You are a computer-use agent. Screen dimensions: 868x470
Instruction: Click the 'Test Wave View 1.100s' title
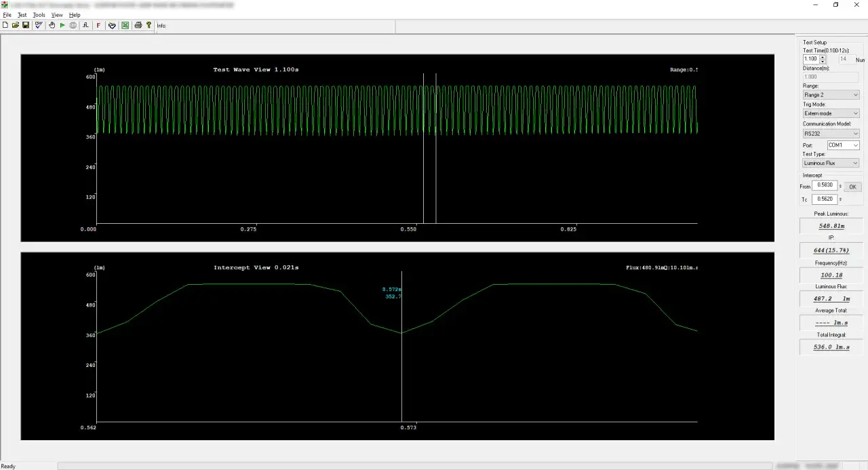(256, 70)
